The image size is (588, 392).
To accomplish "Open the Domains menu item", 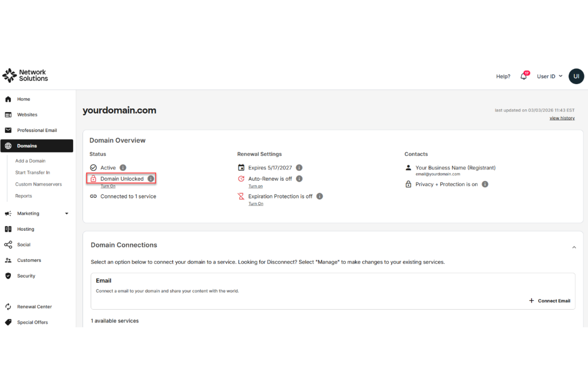I will [x=27, y=145].
